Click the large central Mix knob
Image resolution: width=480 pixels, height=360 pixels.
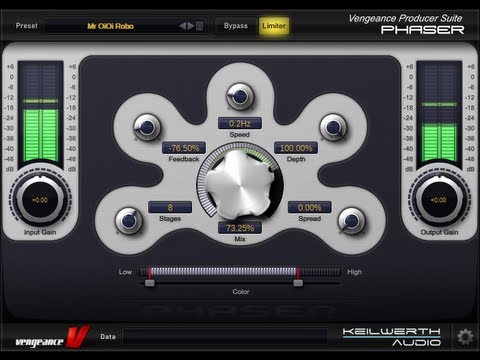[x=240, y=184]
